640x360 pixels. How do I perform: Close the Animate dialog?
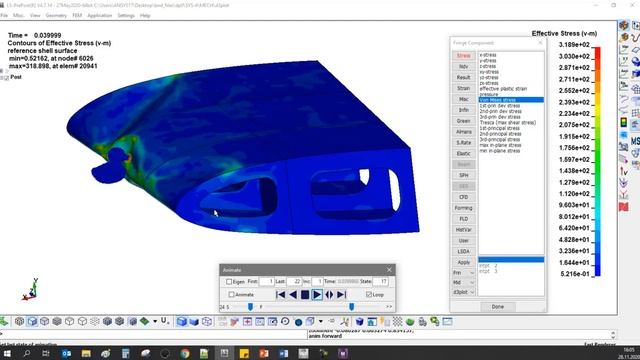click(389, 270)
